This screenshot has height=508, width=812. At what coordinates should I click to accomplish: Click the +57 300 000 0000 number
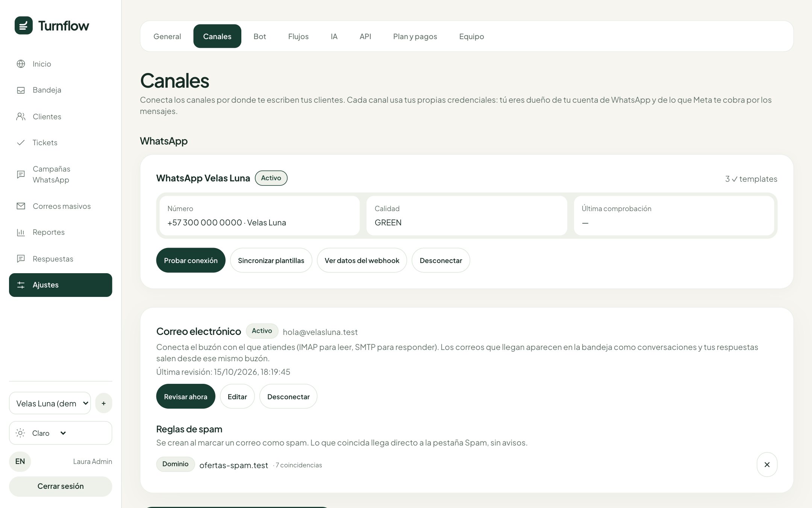click(x=205, y=223)
